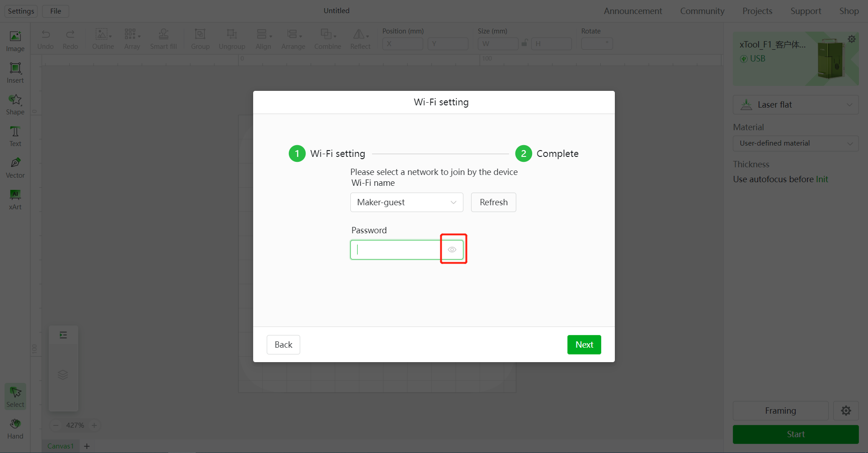Toggle password visibility eye icon

pyautogui.click(x=452, y=250)
